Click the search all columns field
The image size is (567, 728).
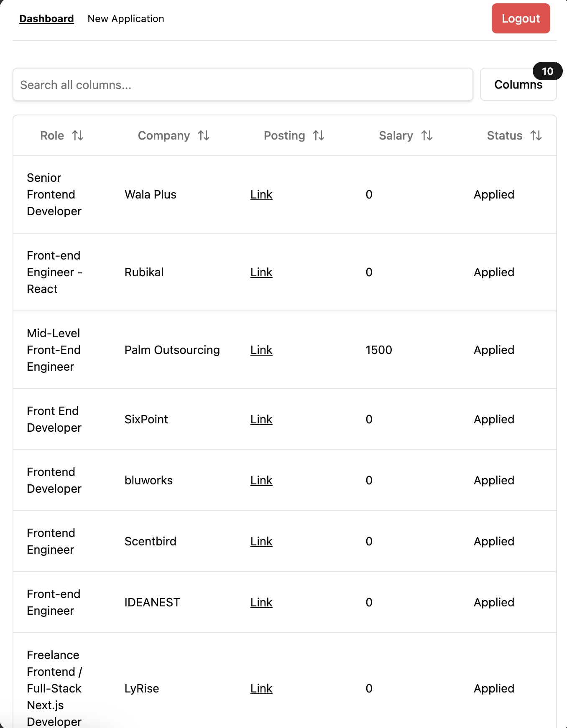[243, 84]
